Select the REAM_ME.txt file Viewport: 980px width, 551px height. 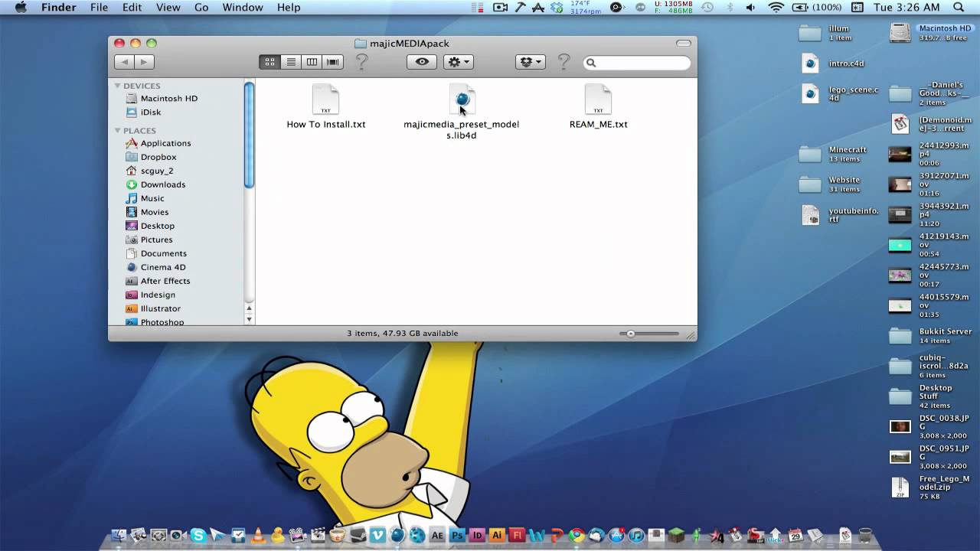tap(598, 107)
